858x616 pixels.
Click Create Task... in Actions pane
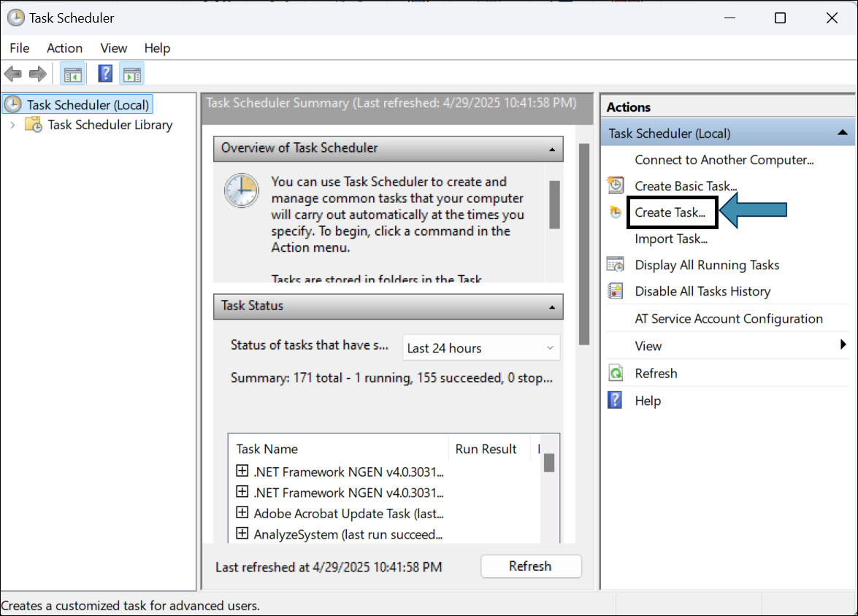670,212
